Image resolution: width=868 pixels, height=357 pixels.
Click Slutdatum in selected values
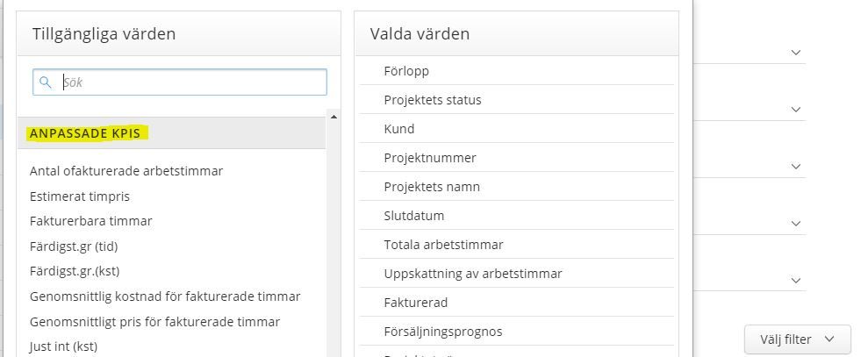point(414,216)
